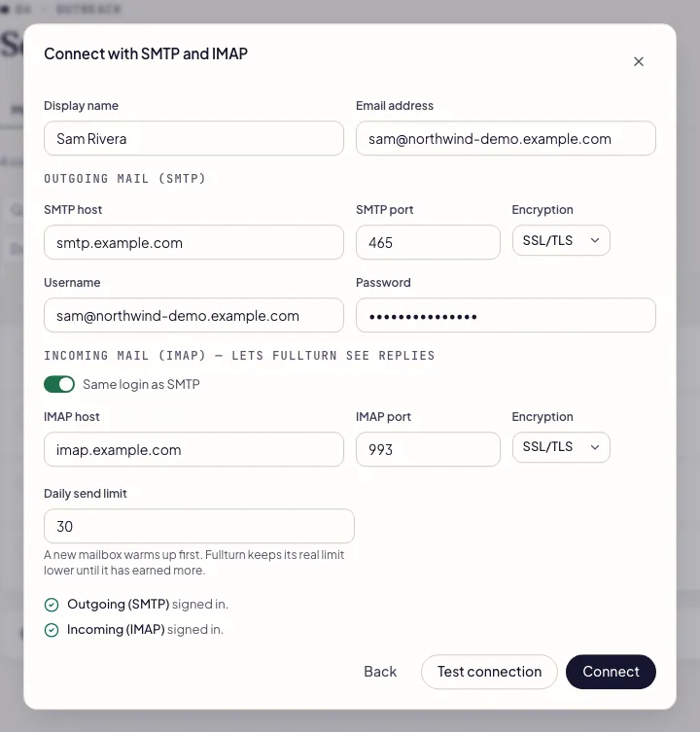Click the Username input field

click(x=193, y=315)
